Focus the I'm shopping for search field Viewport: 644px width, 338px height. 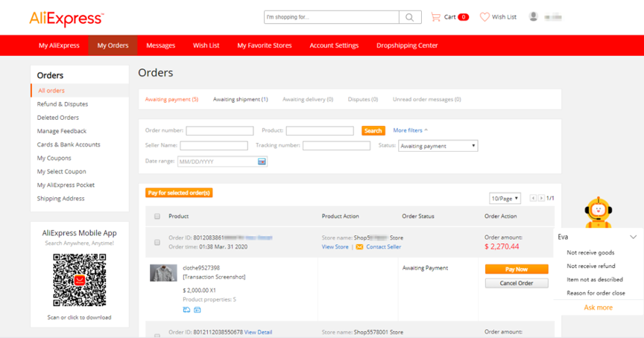[x=332, y=17]
